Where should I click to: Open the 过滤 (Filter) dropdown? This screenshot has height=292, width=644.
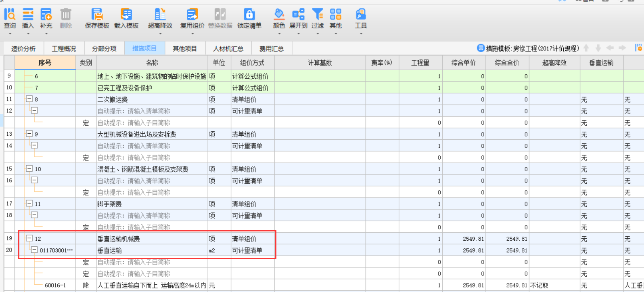point(318,19)
